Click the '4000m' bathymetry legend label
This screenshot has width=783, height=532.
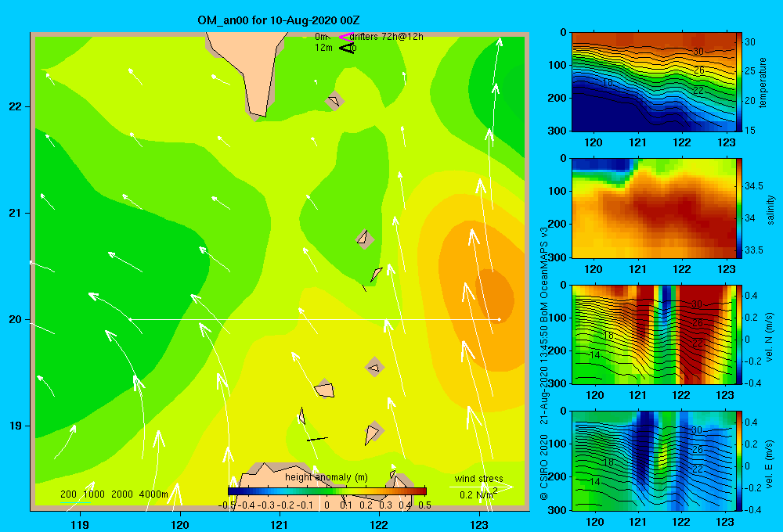coord(153,494)
